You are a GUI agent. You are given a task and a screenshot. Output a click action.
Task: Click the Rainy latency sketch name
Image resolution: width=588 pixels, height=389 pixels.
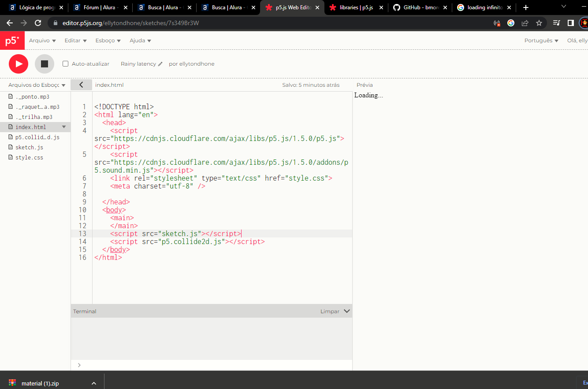pos(138,64)
